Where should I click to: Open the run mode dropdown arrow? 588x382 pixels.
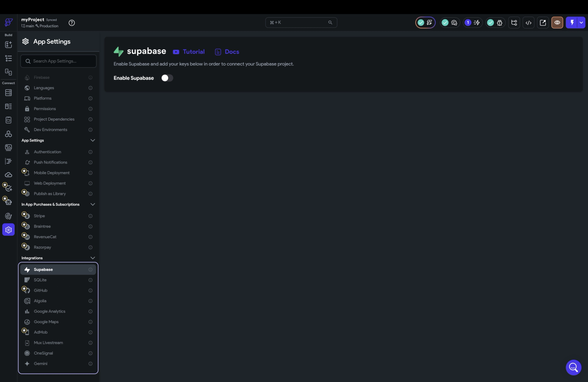[x=581, y=22]
